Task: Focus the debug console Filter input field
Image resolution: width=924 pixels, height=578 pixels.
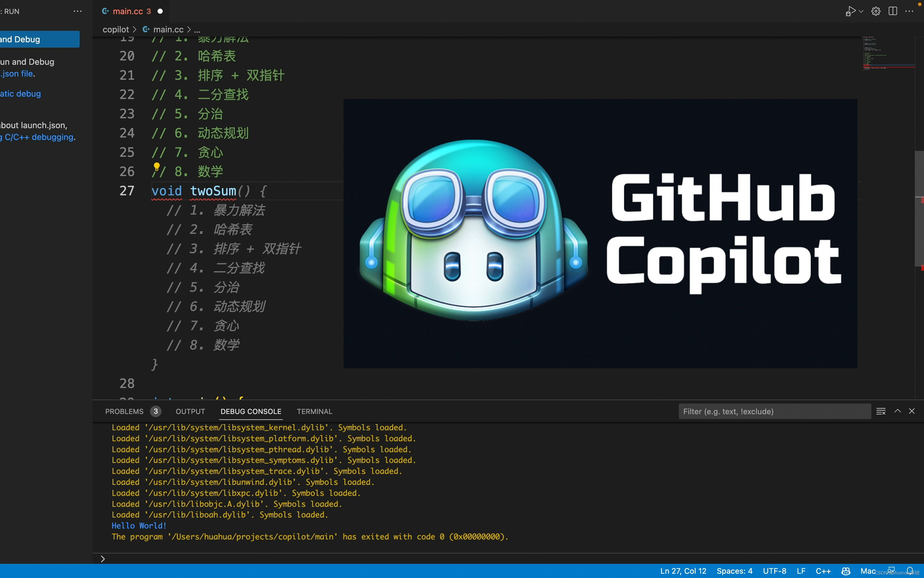Action: tap(775, 411)
